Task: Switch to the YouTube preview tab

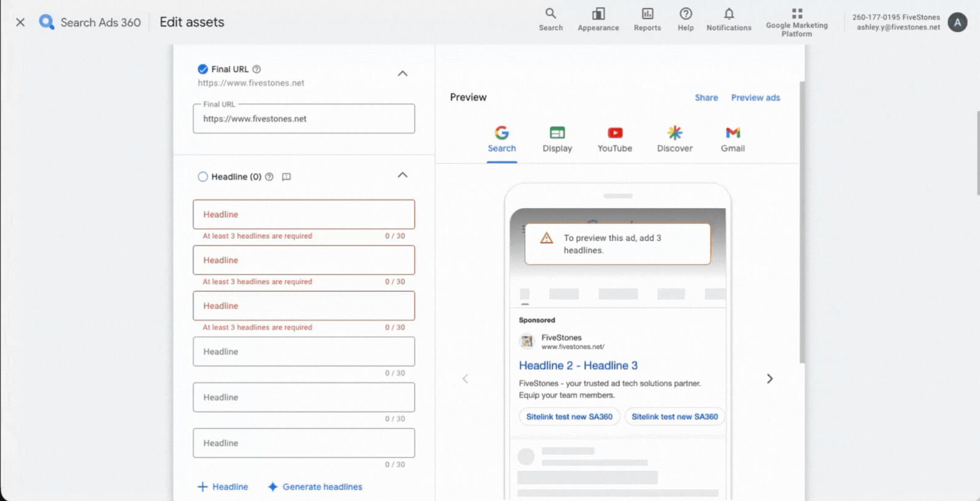Action: [x=614, y=140]
